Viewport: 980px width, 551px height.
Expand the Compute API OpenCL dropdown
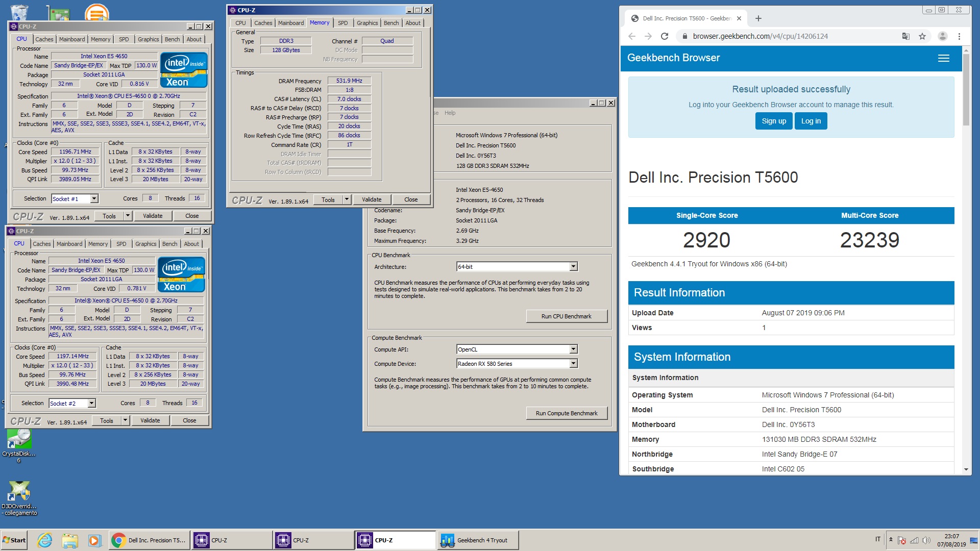tap(573, 349)
